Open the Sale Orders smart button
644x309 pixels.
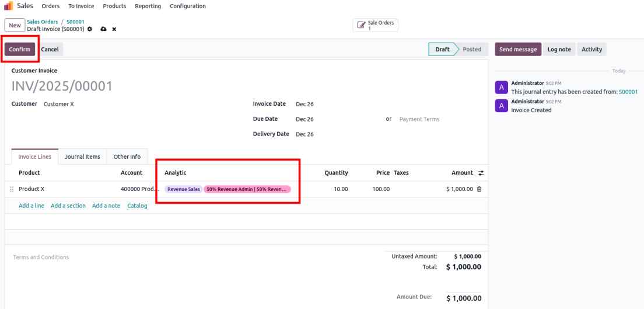[x=376, y=25]
